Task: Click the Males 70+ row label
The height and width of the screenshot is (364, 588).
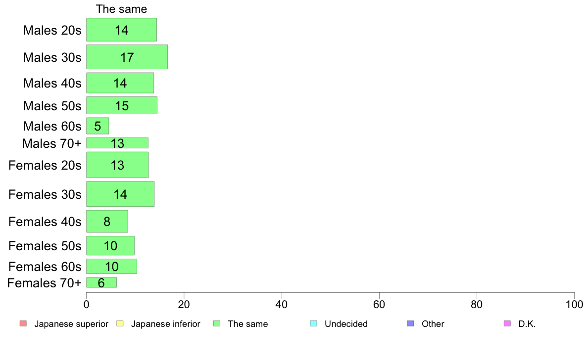Action: (52, 143)
